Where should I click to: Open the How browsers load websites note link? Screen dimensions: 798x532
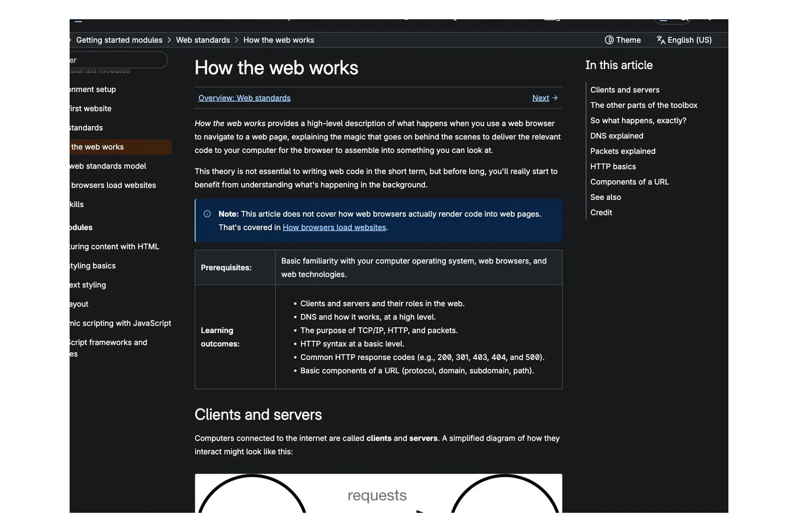pyautogui.click(x=334, y=227)
